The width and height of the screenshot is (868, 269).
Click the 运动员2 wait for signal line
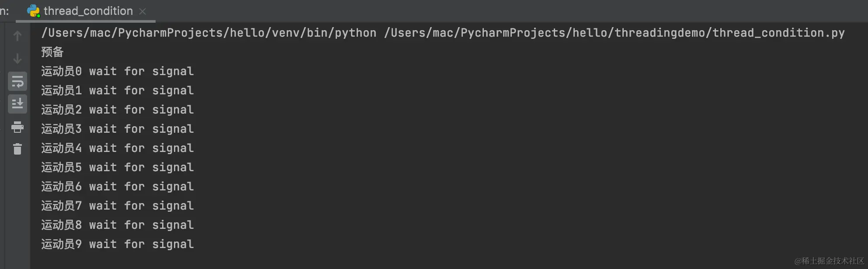pos(117,110)
